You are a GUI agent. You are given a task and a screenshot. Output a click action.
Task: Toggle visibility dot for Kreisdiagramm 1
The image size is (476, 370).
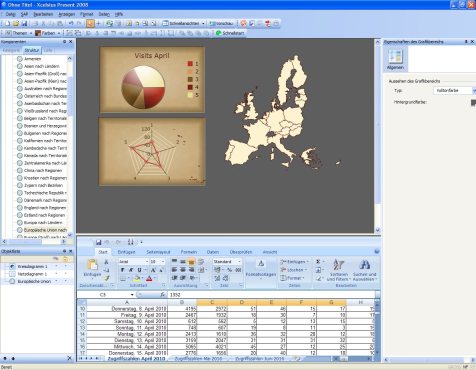point(56,266)
